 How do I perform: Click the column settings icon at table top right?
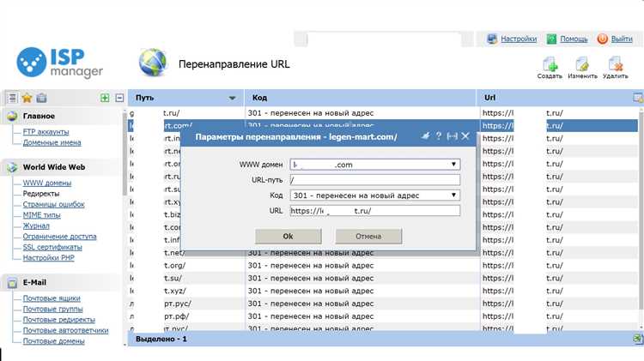coord(638,98)
